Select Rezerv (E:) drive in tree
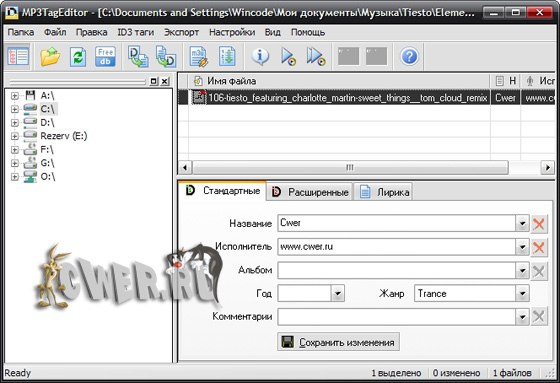 (x=64, y=136)
